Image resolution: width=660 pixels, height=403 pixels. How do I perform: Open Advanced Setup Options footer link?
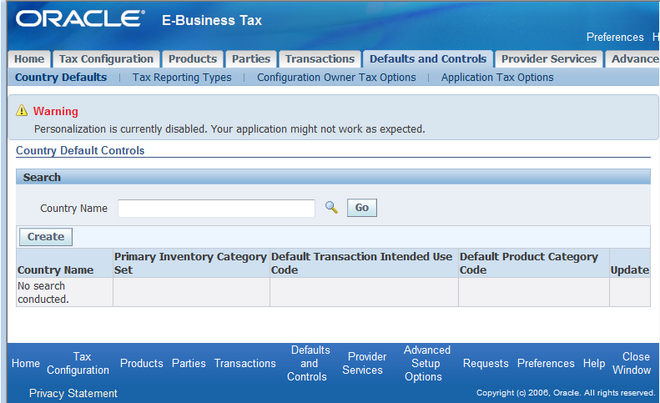click(425, 363)
